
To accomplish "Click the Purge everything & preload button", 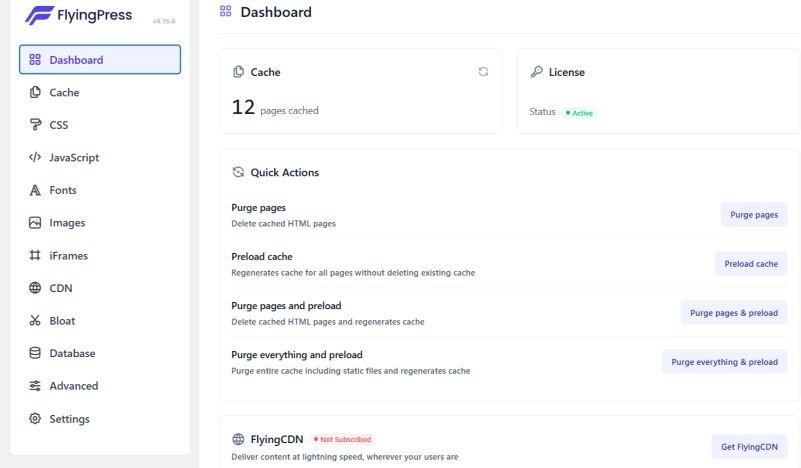I will tap(724, 362).
